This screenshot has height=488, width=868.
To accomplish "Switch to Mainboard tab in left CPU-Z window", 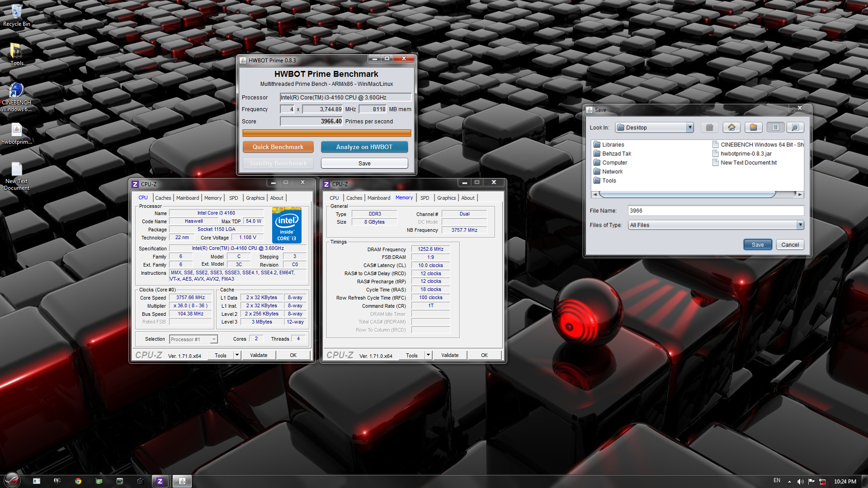I will pos(188,198).
